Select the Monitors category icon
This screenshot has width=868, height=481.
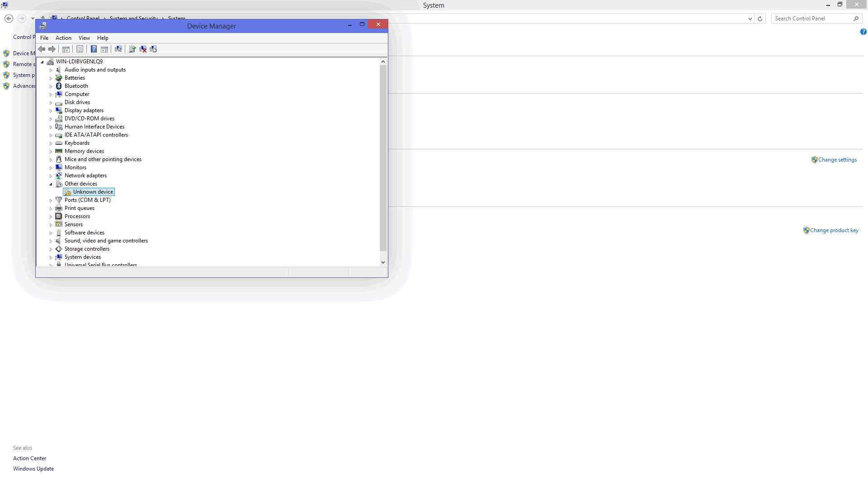59,167
